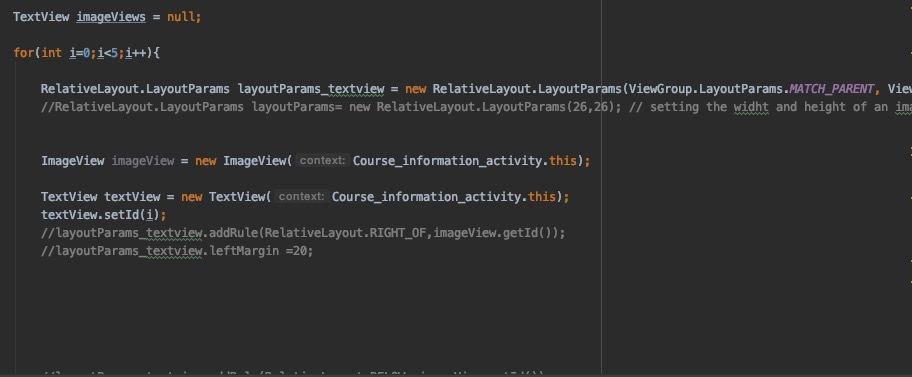This screenshot has height=377, width=912.
Task: Click the greyed imageView variable name
Action: [142, 161]
